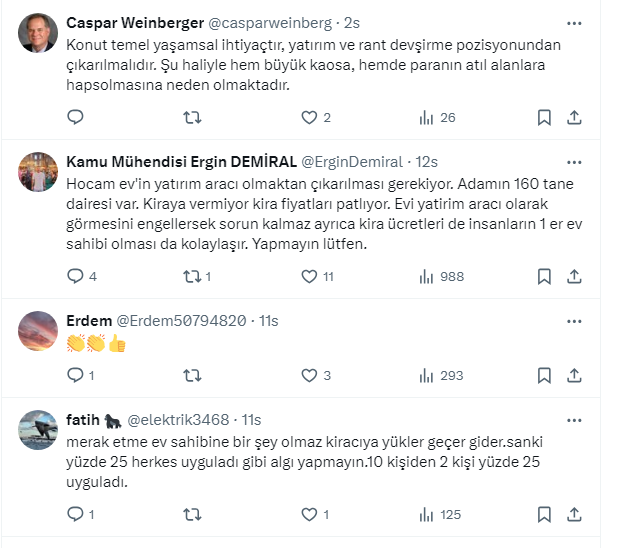Bookmark Caspar Weinberger's tweet
This screenshot has width=623, height=548.
click(x=544, y=117)
